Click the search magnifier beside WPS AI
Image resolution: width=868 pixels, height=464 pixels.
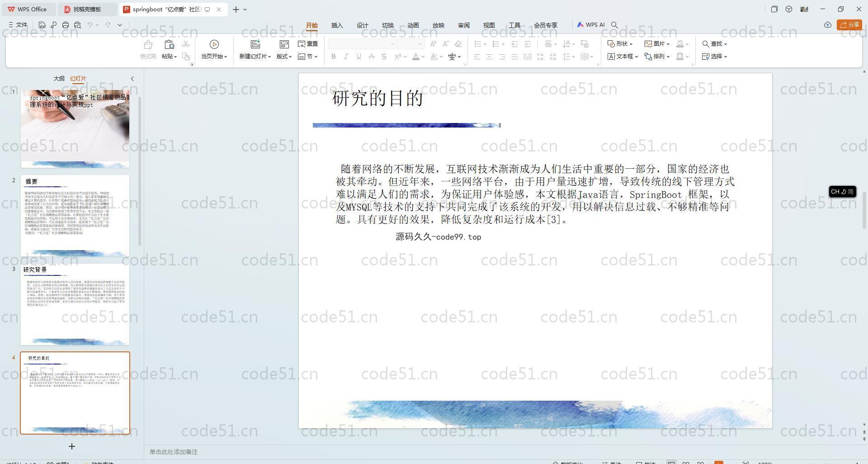pos(614,25)
